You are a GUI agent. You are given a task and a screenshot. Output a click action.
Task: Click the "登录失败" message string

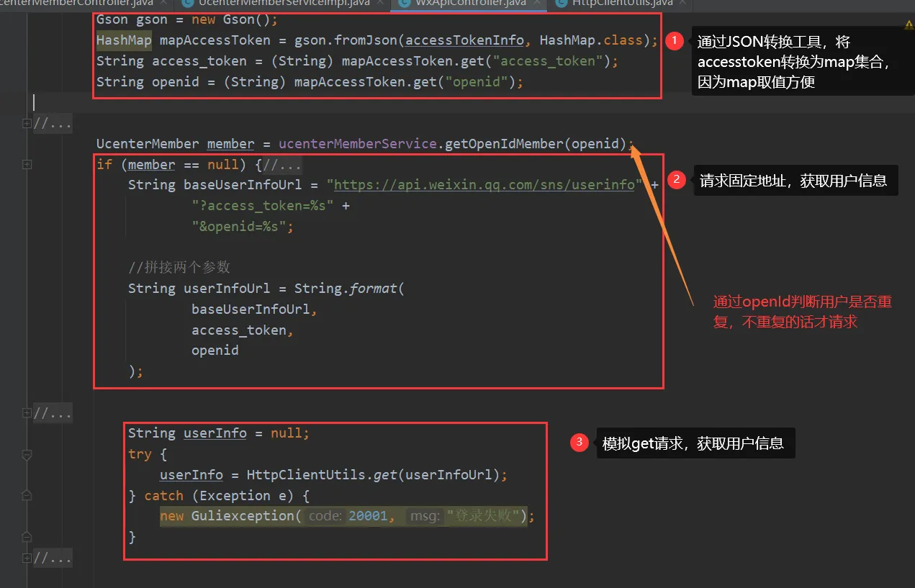[483, 516]
